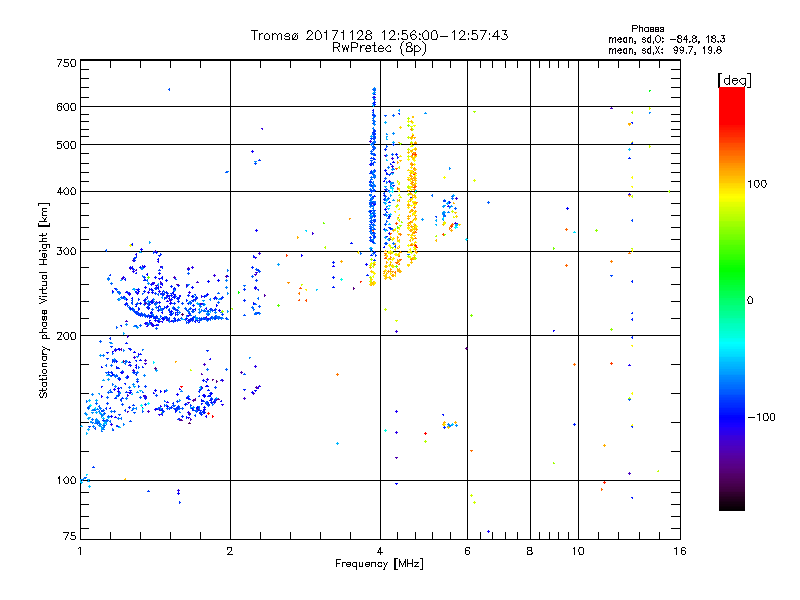
Task: Click the x-axis tick label '2'
Action: [x=230, y=551]
